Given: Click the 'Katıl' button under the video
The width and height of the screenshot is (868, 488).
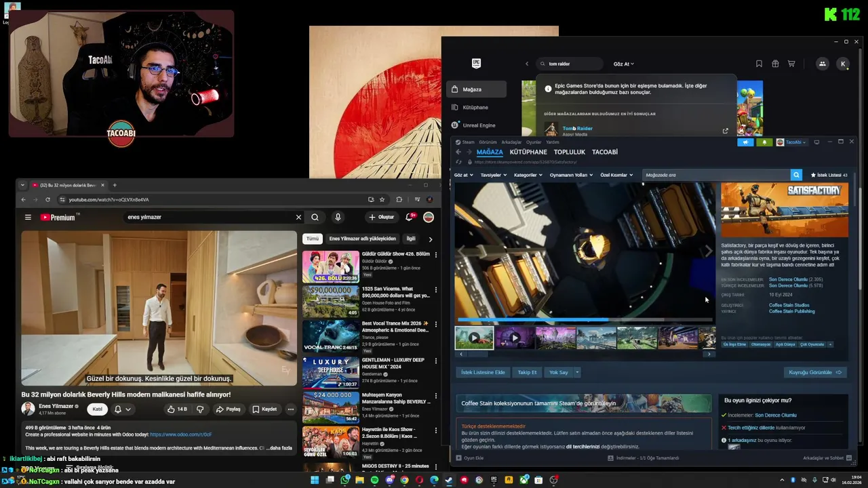Looking at the screenshot, I should pyautogui.click(x=98, y=409).
